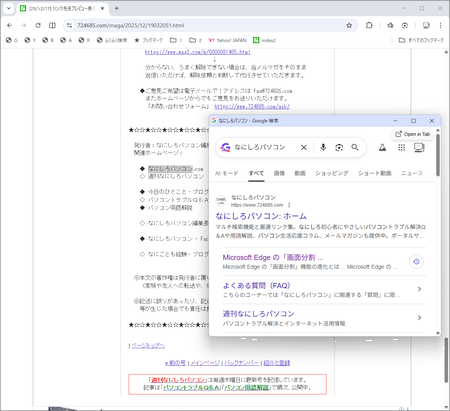Open the side panel toolbar icon
450x411 pixels.
pyautogui.click(x=426, y=25)
